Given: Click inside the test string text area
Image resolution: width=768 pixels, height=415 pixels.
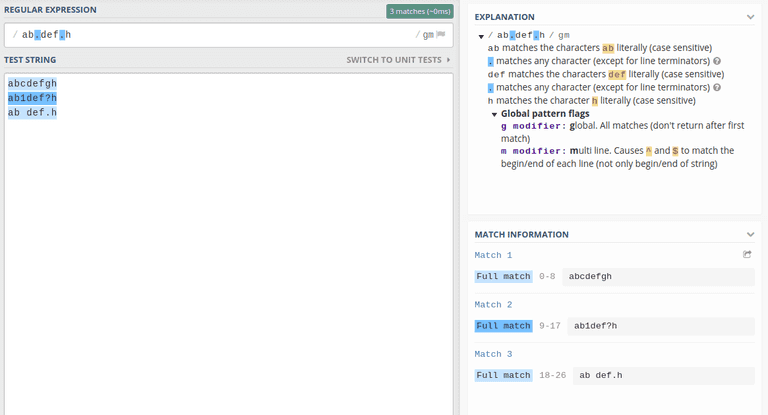Looking at the screenshot, I should 228,245.
